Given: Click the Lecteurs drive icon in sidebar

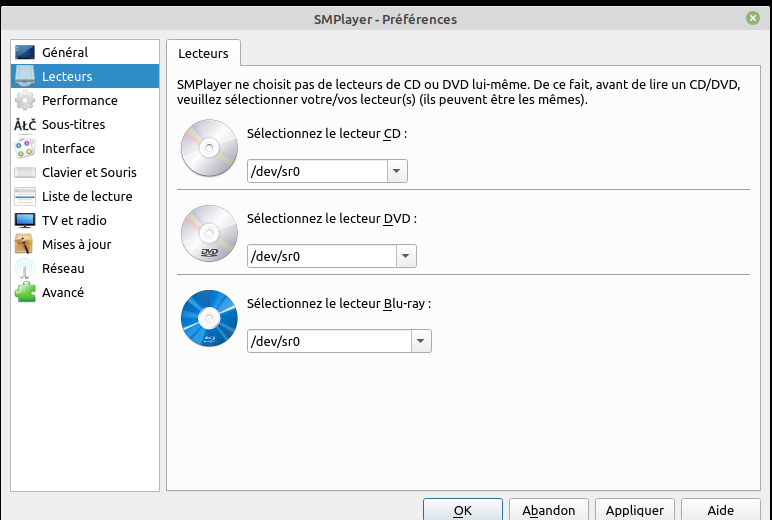Looking at the screenshot, I should pos(25,76).
